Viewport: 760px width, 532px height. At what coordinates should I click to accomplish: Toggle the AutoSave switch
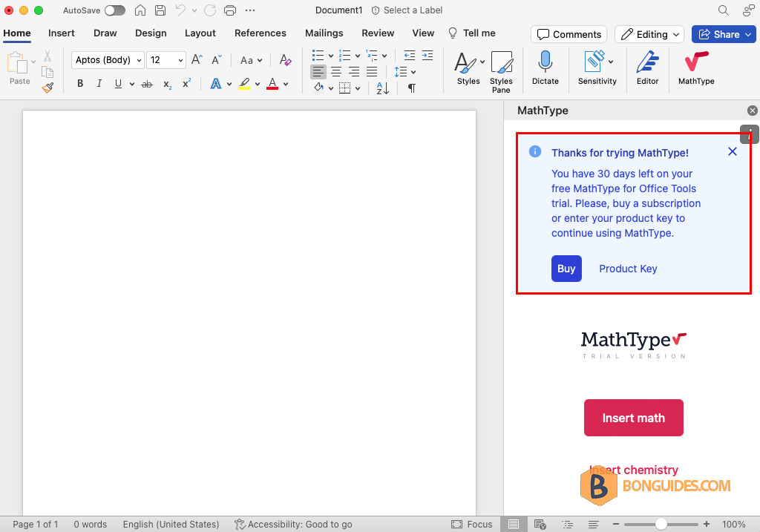115,10
